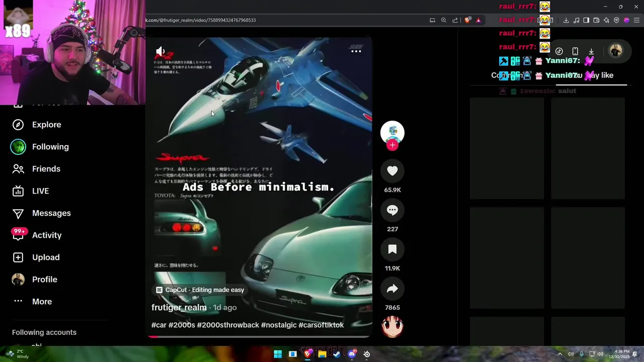
Task: Open the #carsoftiktok hashtag
Action: pos(321,325)
